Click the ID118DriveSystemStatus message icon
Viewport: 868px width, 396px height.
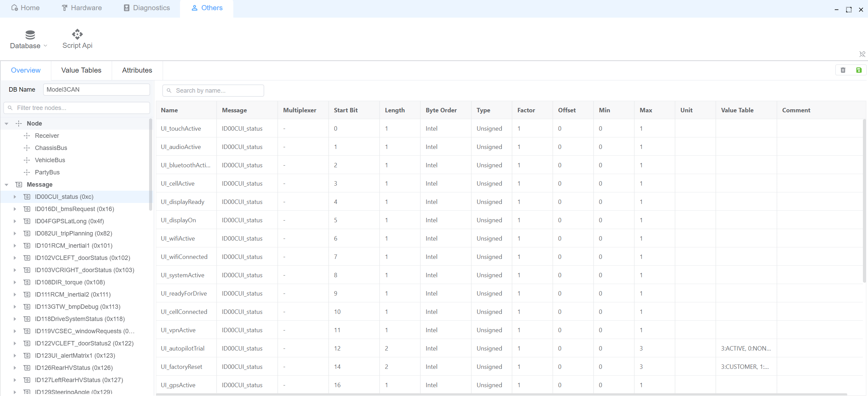coord(27,319)
